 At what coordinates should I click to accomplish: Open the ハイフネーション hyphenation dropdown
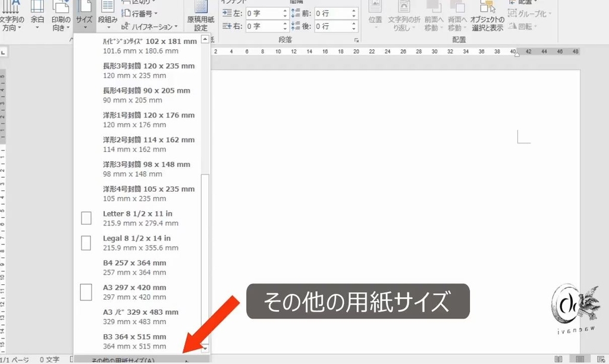(149, 26)
